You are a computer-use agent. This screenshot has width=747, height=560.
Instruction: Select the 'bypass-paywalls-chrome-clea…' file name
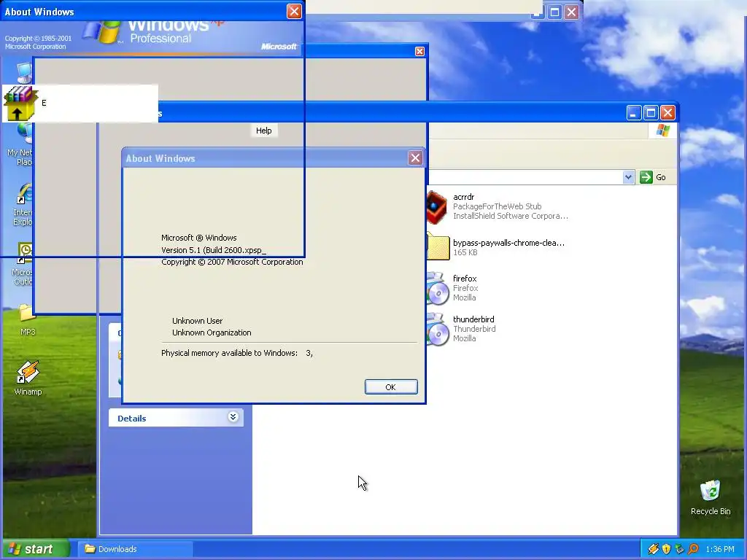(x=508, y=243)
